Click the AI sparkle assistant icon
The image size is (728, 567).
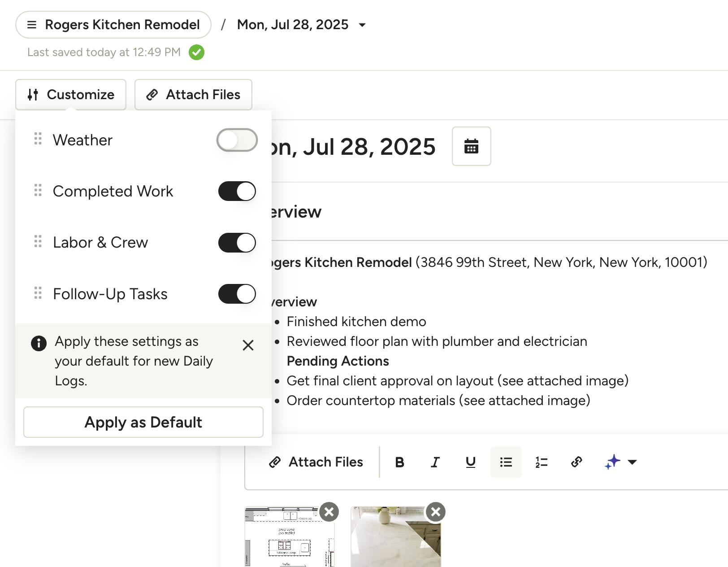click(612, 462)
